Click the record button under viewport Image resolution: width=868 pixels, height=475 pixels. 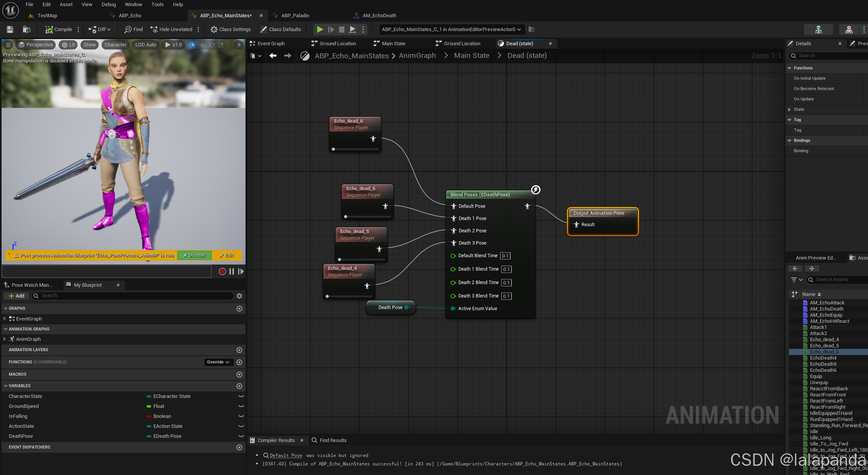222,271
